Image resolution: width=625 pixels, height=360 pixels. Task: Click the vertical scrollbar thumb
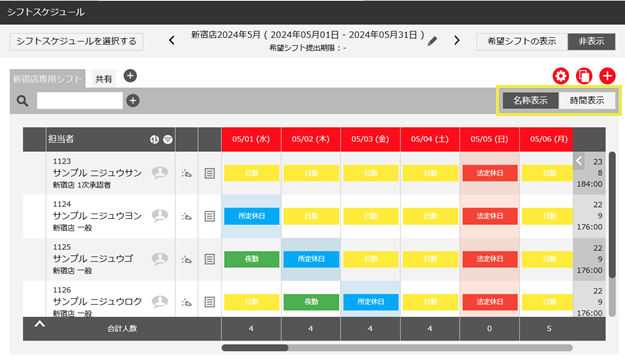(612, 215)
